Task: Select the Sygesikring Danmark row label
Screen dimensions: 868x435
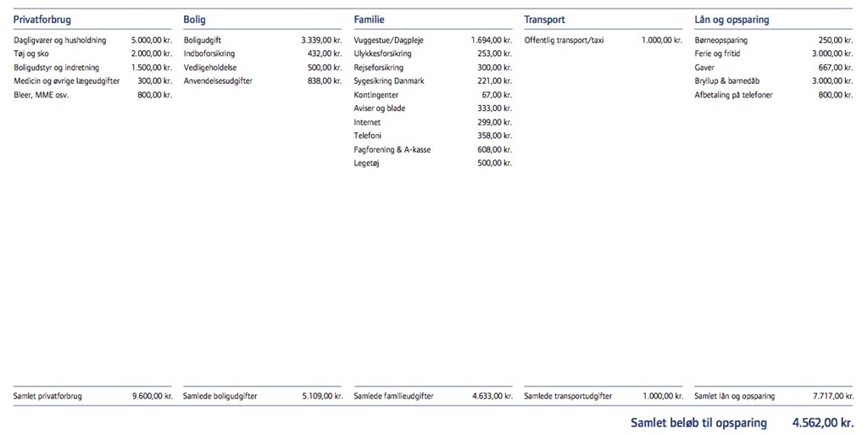Action: (x=389, y=81)
